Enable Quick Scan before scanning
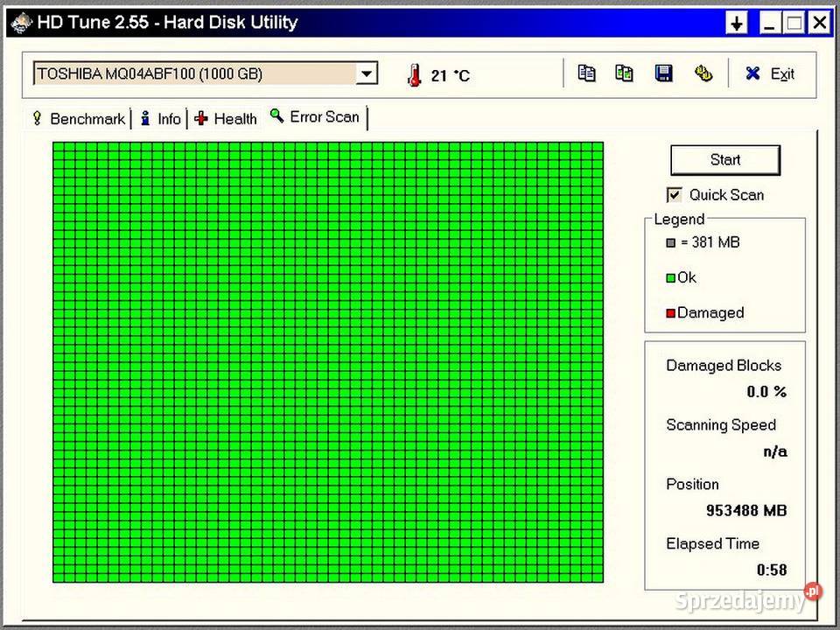The image size is (840, 630). [x=674, y=194]
